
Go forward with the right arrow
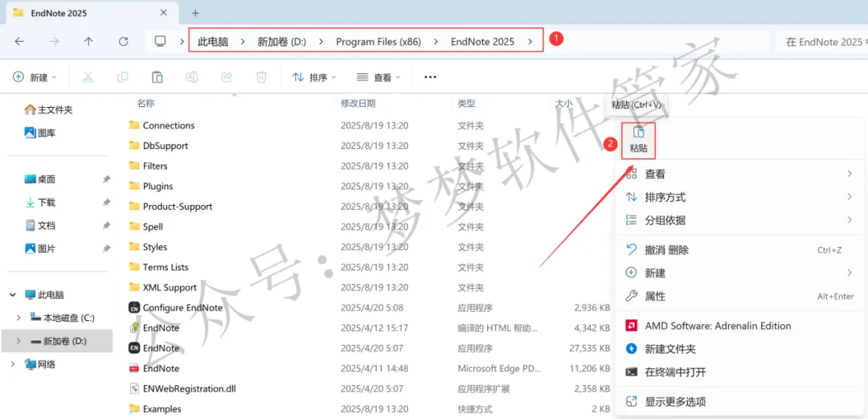point(54,42)
